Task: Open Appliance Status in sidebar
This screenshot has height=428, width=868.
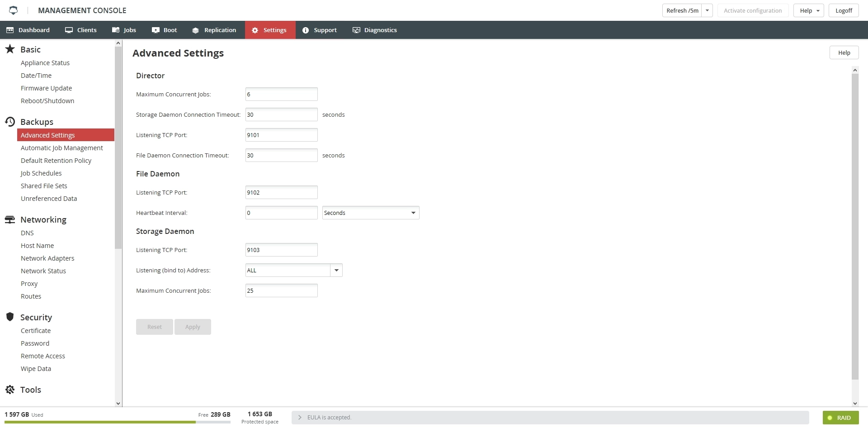Action: [45, 63]
